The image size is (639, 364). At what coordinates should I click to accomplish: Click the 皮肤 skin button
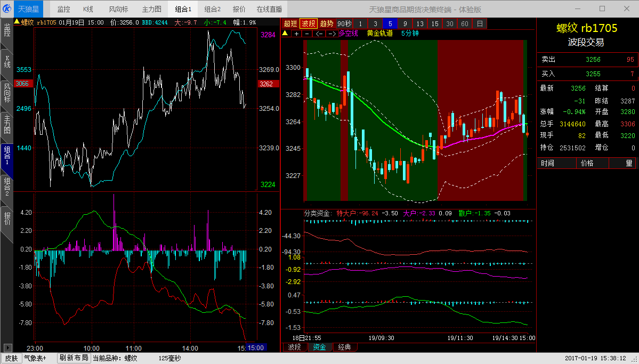pos(11,358)
